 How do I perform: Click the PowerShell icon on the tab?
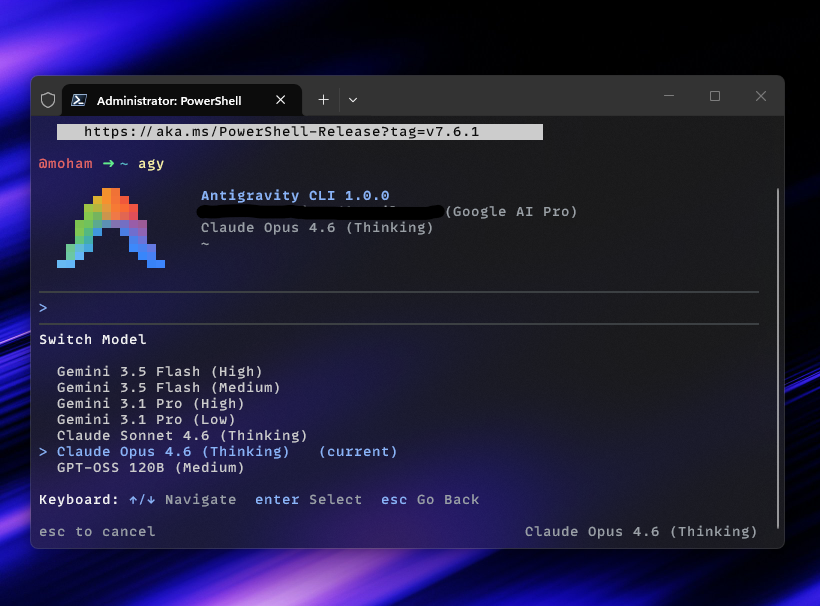pos(79,100)
